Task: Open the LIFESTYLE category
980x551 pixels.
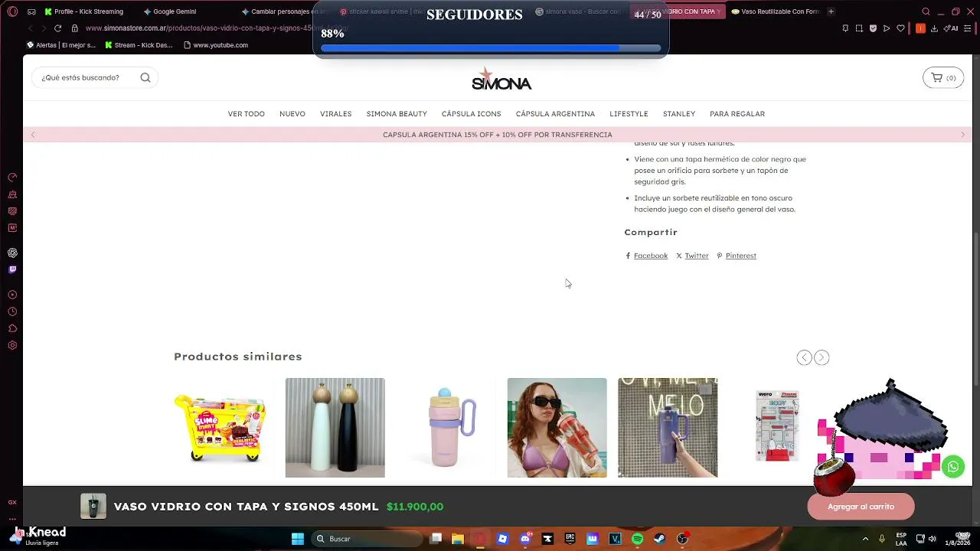Action: [629, 114]
